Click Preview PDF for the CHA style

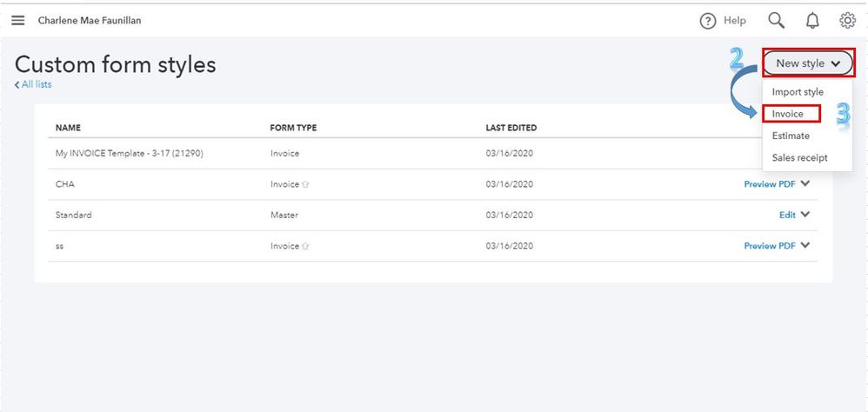pyautogui.click(x=770, y=184)
